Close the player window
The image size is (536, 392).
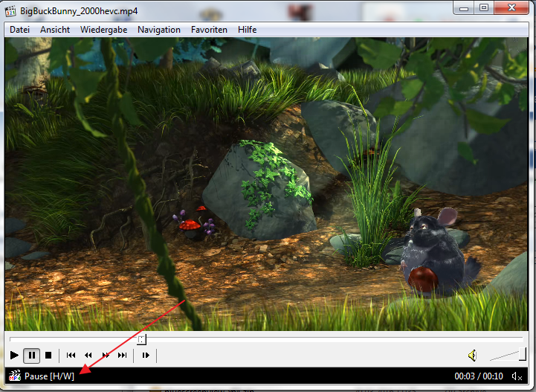511,7
